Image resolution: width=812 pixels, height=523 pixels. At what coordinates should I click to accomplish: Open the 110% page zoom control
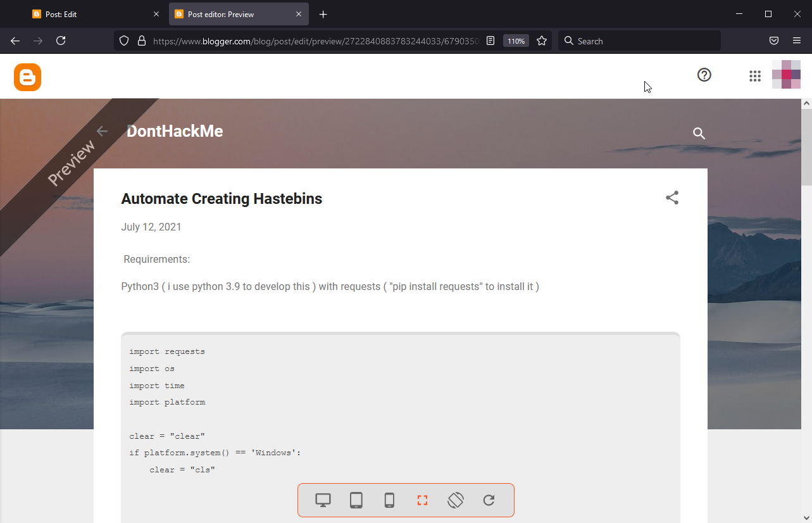pos(516,40)
